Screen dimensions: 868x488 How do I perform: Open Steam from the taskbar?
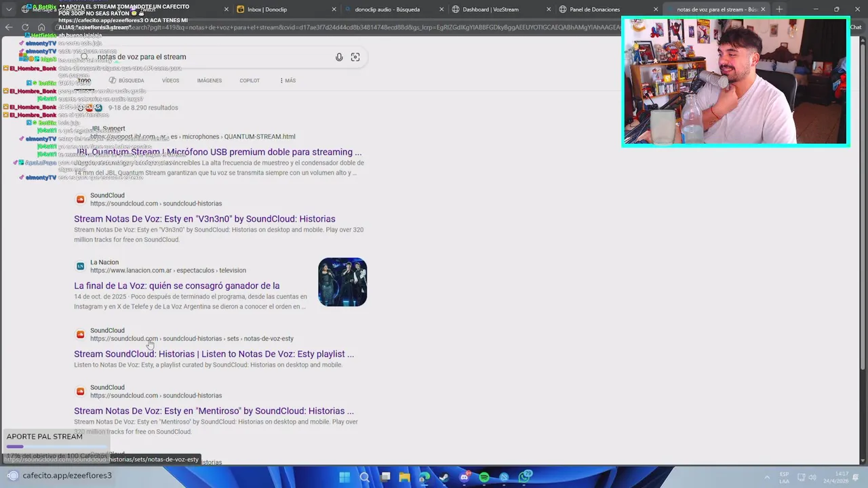click(x=444, y=477)
